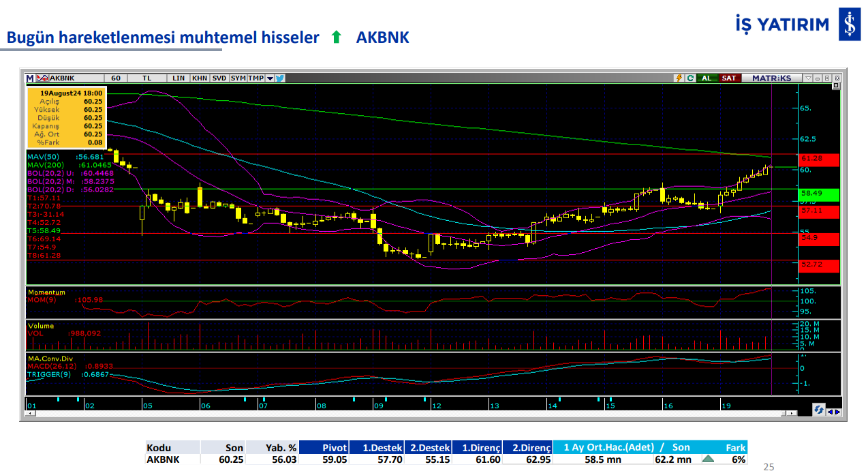Click the blue sync arrows icon
This screenshot has height=471, width=868.
point(818,409)
